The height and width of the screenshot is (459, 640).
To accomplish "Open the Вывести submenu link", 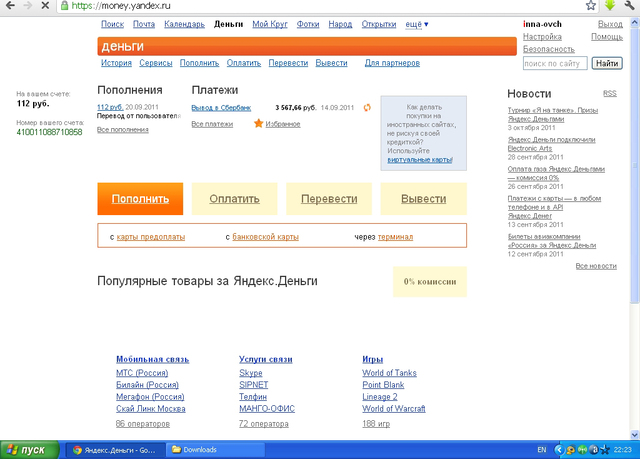I will coord(331,63).
